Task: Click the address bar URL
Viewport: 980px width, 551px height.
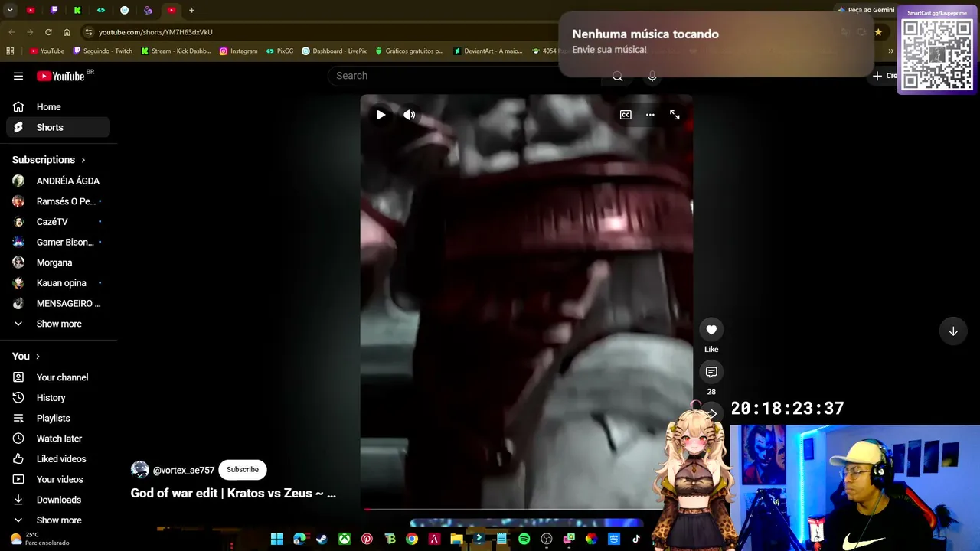Action: click(x=155, y=32)
